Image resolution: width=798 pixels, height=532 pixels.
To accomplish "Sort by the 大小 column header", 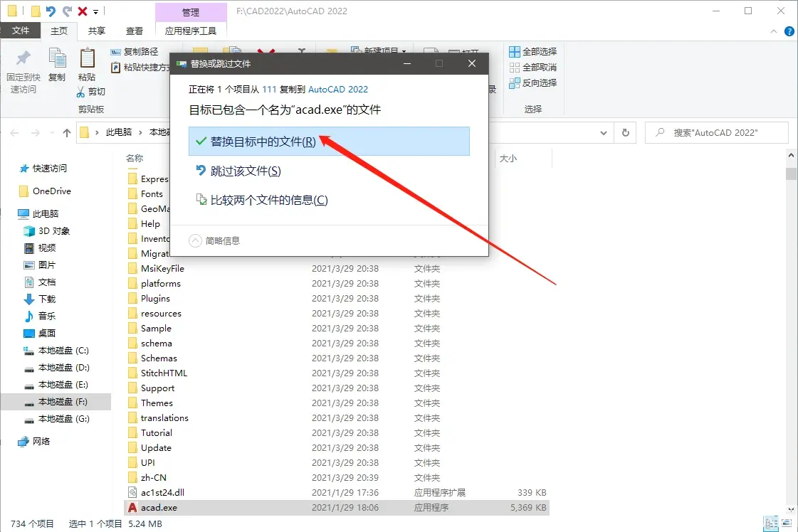I will [508, 158].
